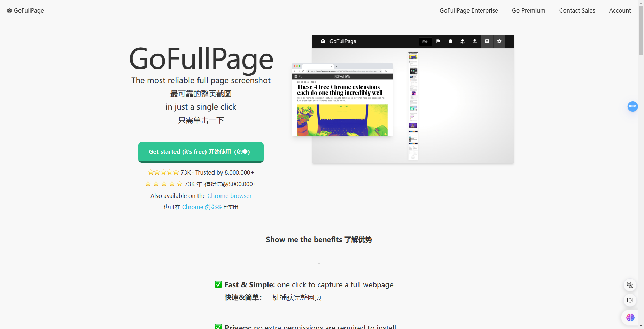The width and height of the screenshot is (644, 329).
Task: Click the page scrollbar thumb
Action: (641, 31)
